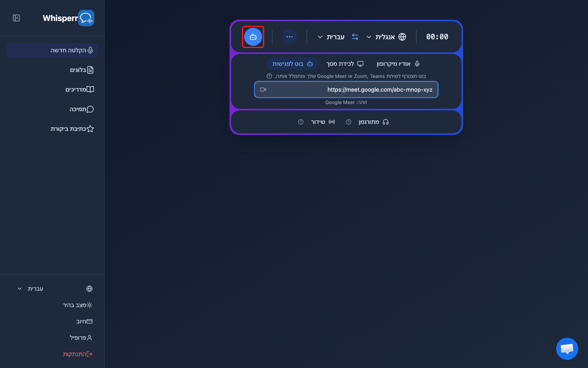The width and height of the screenshot is (588, 368).
Task: Click the headphones icon by מתורגמן
Action: click(386, 122)
